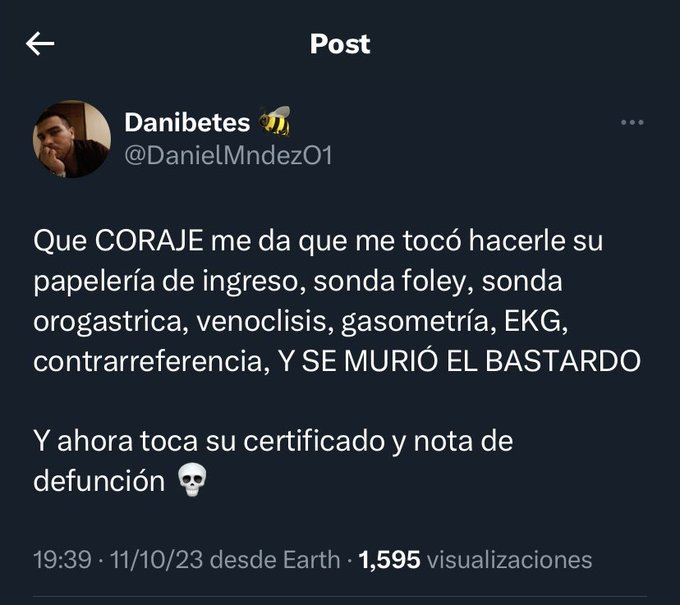The height and width of the screenshot is (605, 680).
Task: Click the word 'contrarreferencia' in the post
Action: (148, 361)
